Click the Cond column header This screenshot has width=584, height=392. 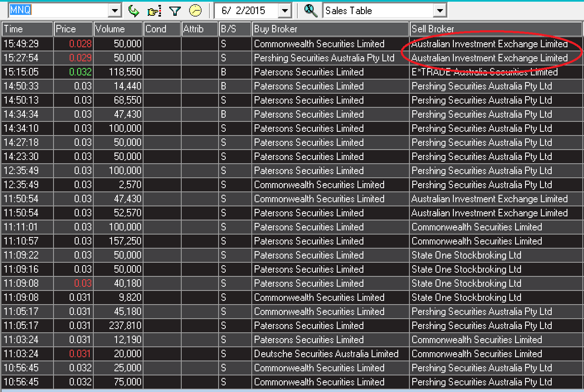162,29
